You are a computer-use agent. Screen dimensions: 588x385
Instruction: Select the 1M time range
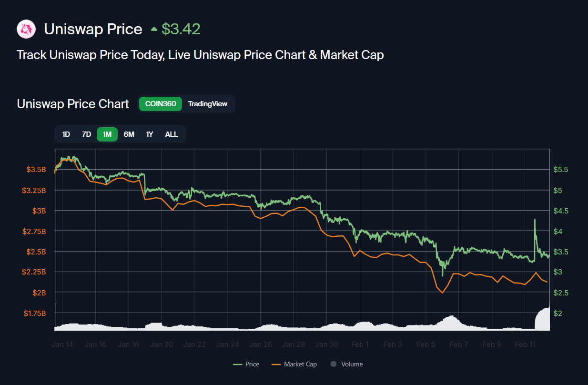pyautogui.click(x=107, y=134)
